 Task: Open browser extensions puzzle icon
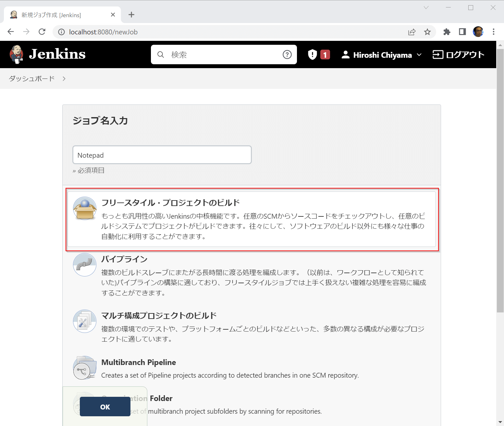tap(447, 32)
